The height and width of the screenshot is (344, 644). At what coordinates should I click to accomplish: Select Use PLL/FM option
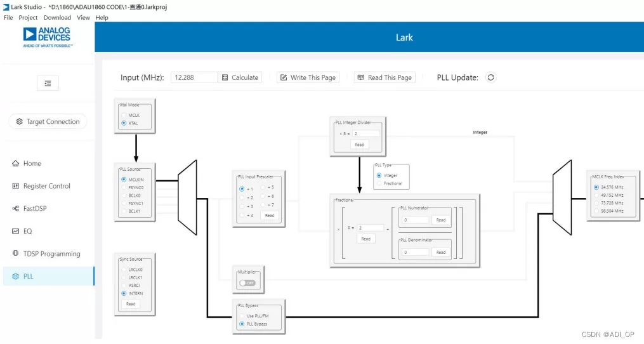tap(242, 316)
